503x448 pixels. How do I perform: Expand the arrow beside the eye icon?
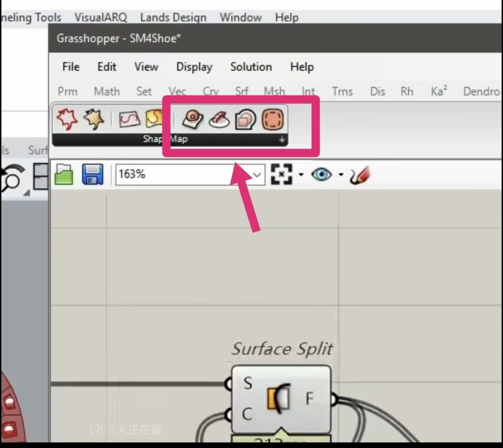(341, 175)
